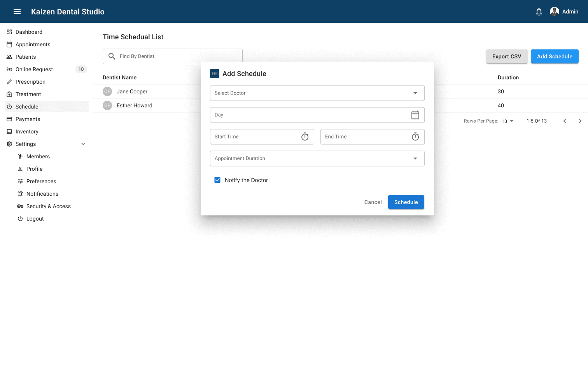Viewport: 588px width, 382px height.
Task: Go to previous page arrow
Action: [x=565, y=121]
